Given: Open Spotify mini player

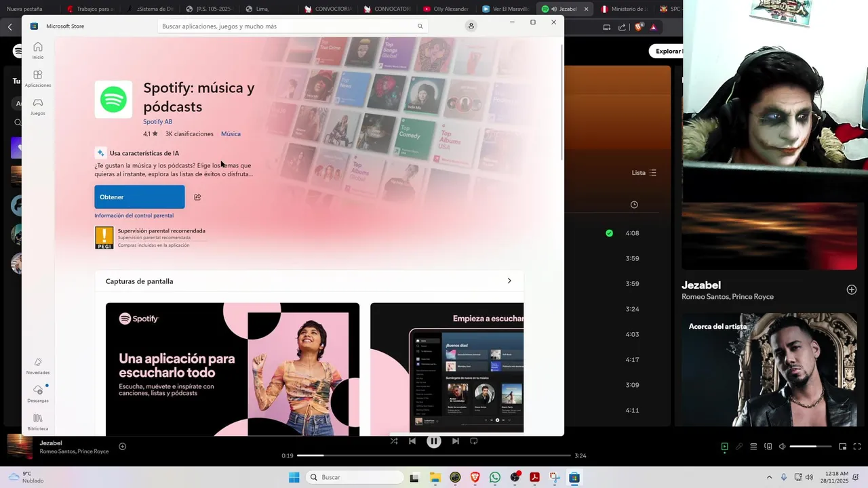Looking at the screenshot, I should point(843,447).
